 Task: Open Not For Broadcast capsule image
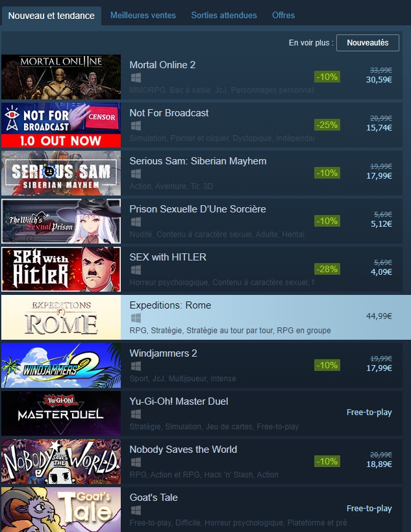(61, 125)
